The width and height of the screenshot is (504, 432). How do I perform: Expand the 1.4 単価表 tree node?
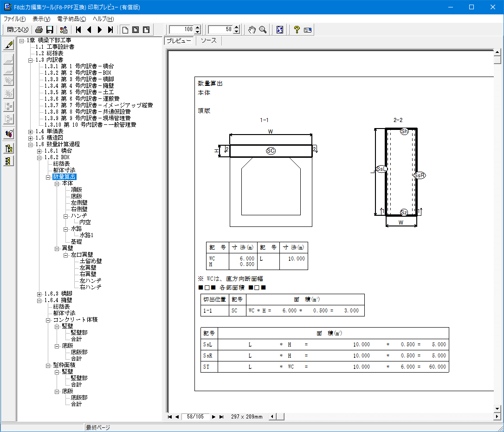click(31, 132)
